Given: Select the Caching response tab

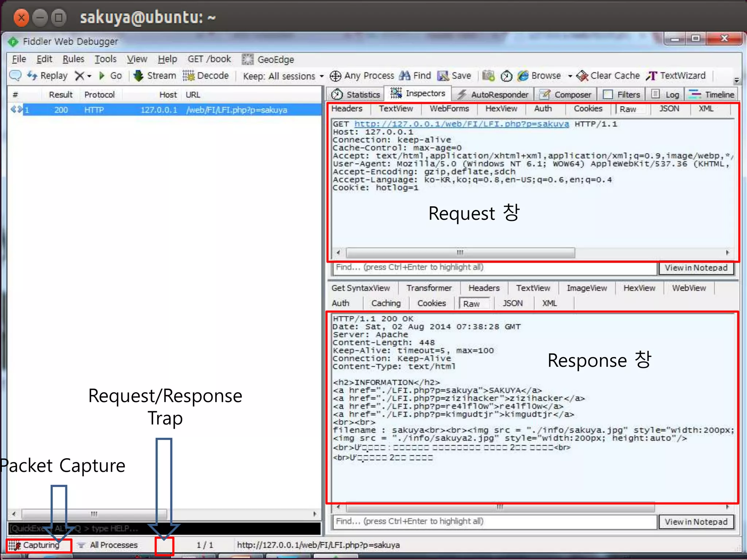Looking at the screenshot, I should pos(386,303).
